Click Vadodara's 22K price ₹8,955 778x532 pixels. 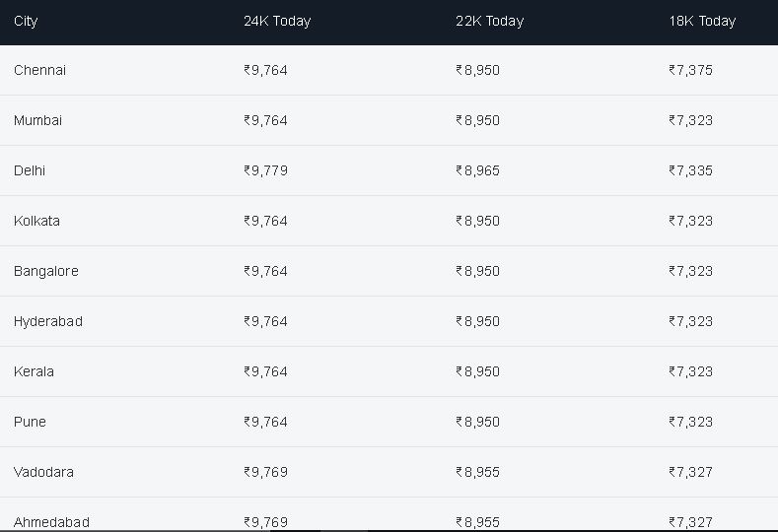coord(477,472)
